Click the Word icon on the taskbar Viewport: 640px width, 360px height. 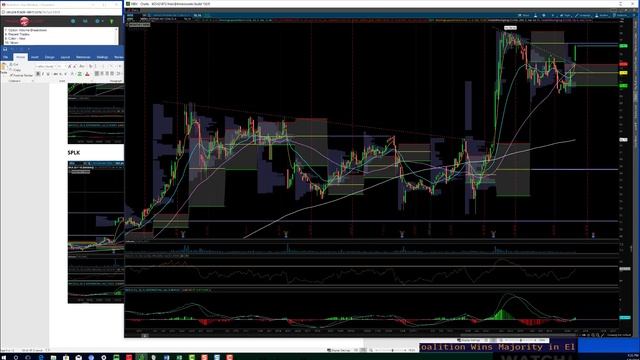[x=166, y=357]
